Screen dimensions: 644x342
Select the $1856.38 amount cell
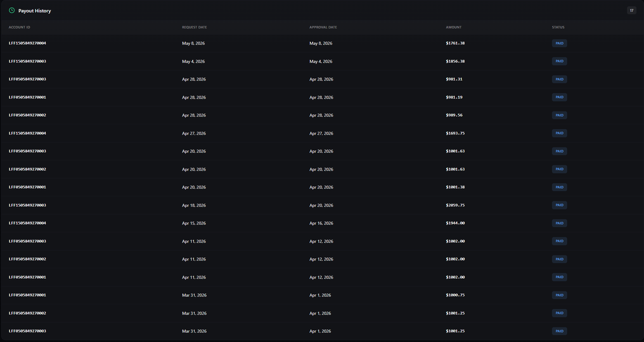pos(455,62)
